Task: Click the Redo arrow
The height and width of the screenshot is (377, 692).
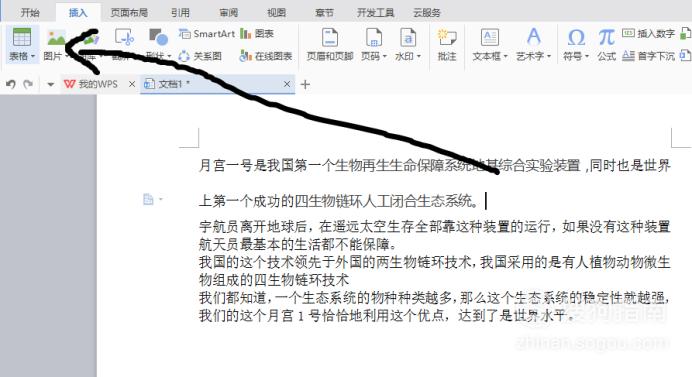Action: point(28,84)
